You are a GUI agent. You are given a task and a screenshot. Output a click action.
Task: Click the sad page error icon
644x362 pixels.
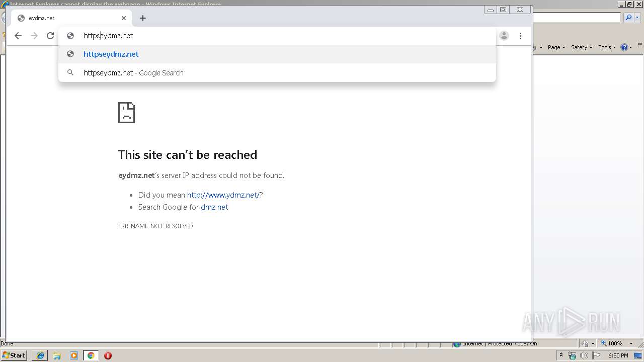click(126, 113)
